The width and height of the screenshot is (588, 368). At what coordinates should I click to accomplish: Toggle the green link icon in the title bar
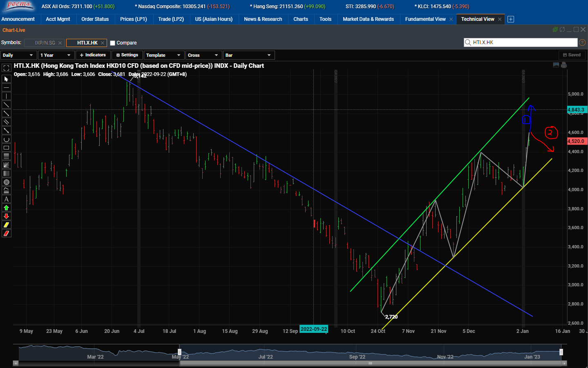click(x=555, y=29)
